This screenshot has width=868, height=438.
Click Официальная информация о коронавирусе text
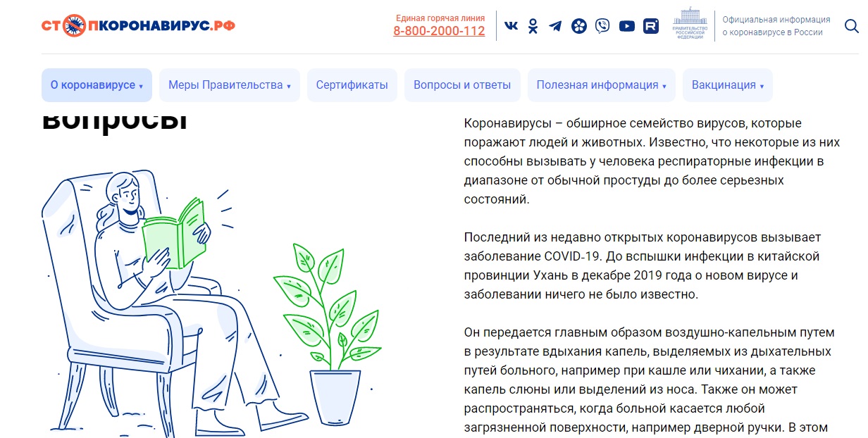776,26
